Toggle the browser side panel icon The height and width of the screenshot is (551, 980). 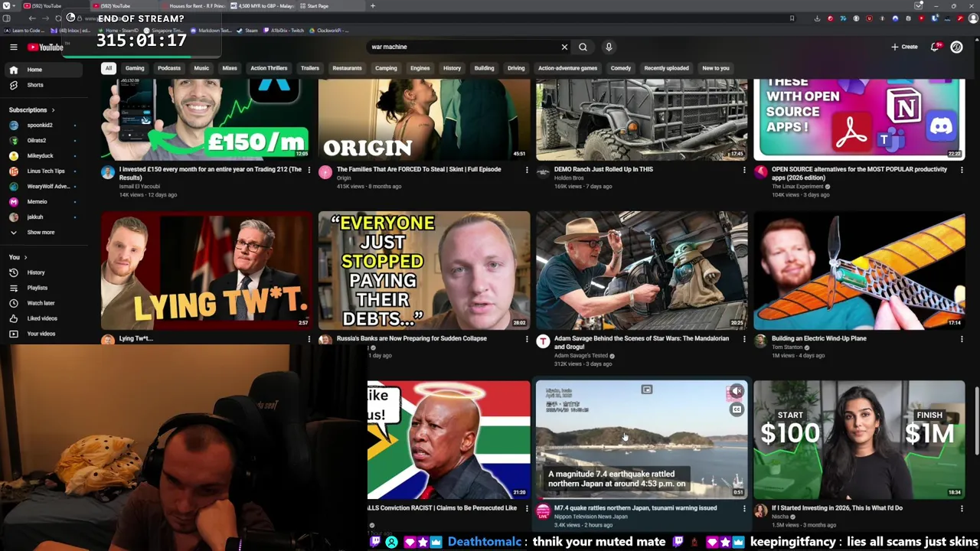(6, 18)
